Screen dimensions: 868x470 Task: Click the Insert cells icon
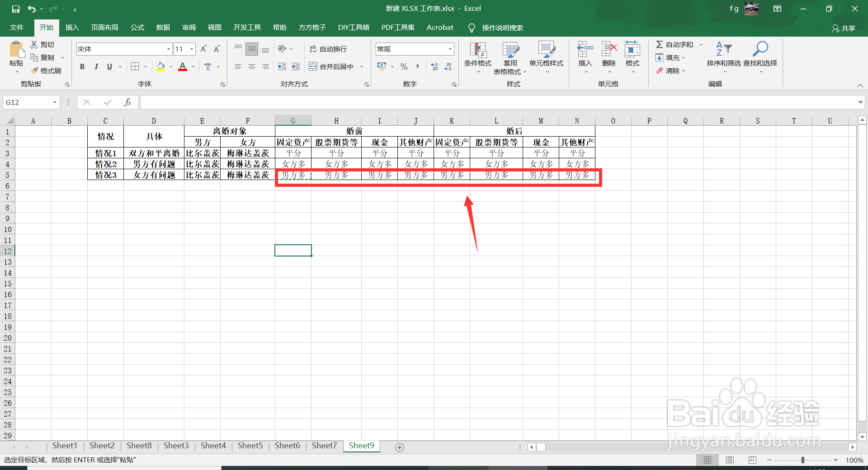coord(585,49)
